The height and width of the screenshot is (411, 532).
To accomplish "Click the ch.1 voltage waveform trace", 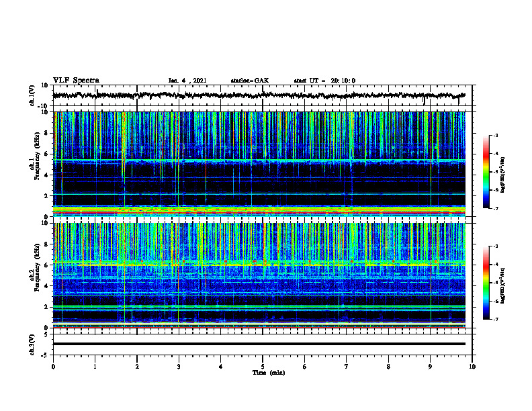I will coord(259,95).
